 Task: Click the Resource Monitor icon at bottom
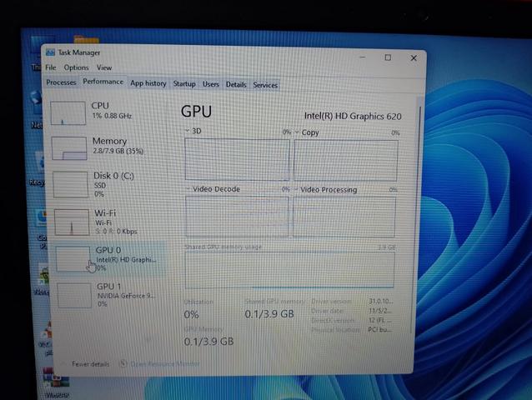coord(123,363)
